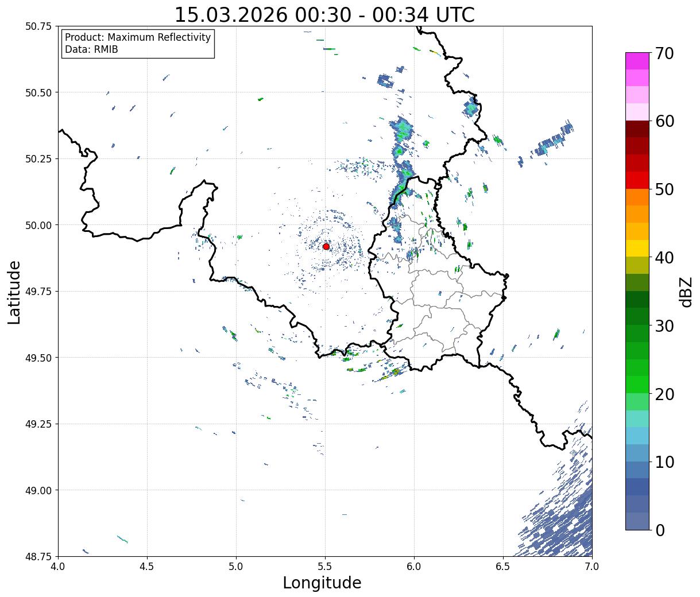Click the longitude tick label 5.5
700x597 pixels.
325,566
